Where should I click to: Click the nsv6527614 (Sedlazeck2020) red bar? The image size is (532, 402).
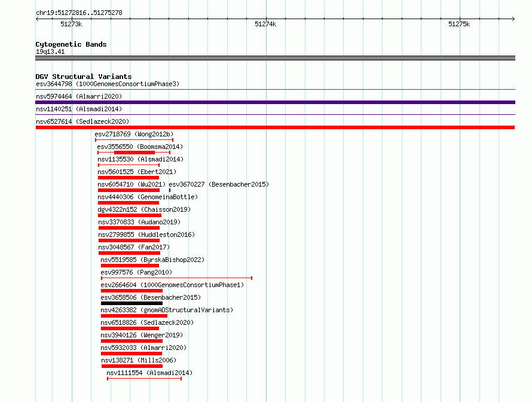(x=275, y=127)
